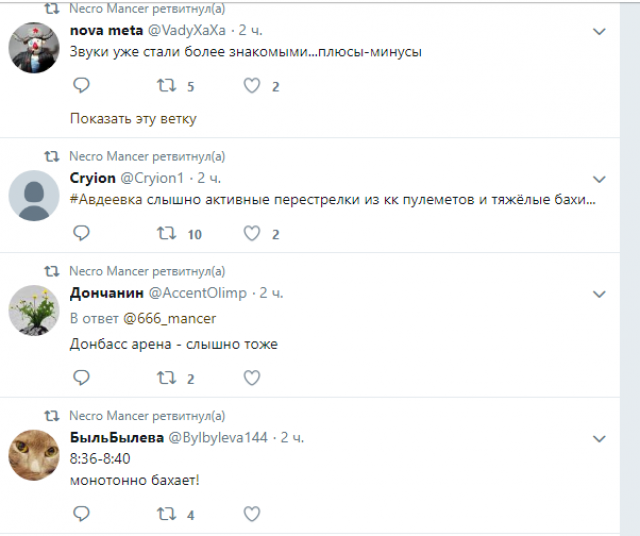
Task: Reply to Cryion's Авдеевка tweet
Action: coord(82,233)
